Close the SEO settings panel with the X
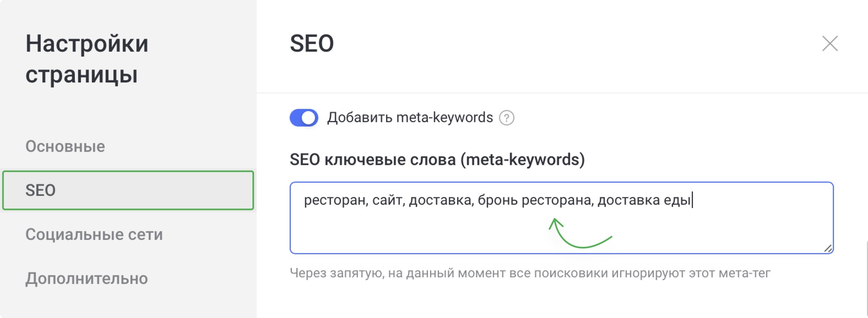This screenshot has width=868, height=318. pyautogui.click(x=830, y=44)
